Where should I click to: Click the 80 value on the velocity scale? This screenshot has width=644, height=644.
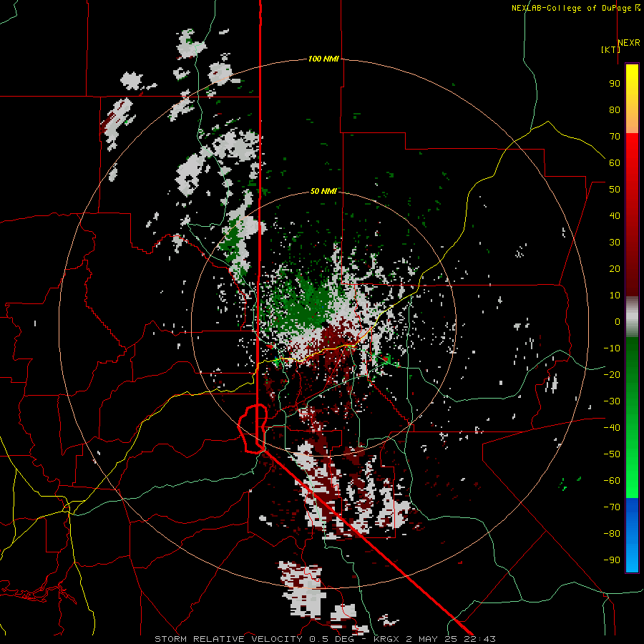coord(615,110)
